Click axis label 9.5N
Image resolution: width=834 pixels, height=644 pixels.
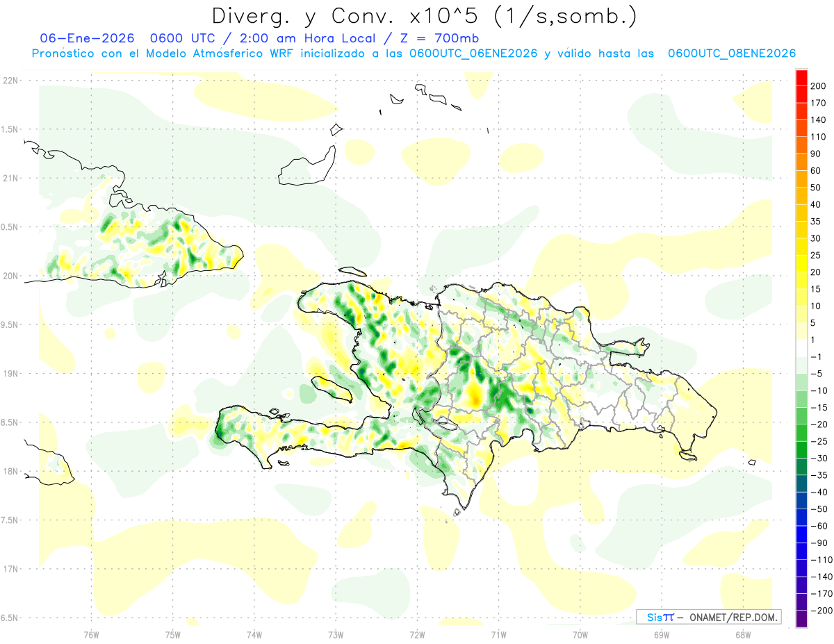coord(10,325)
